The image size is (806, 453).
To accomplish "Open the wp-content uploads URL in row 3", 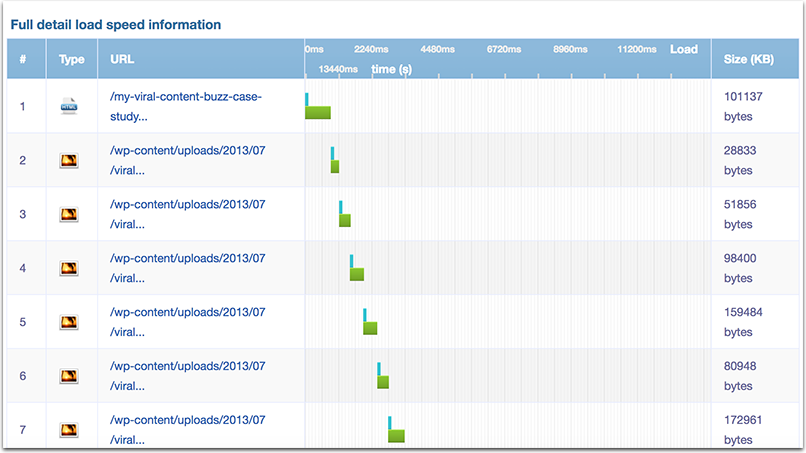I will pos(188,214).
